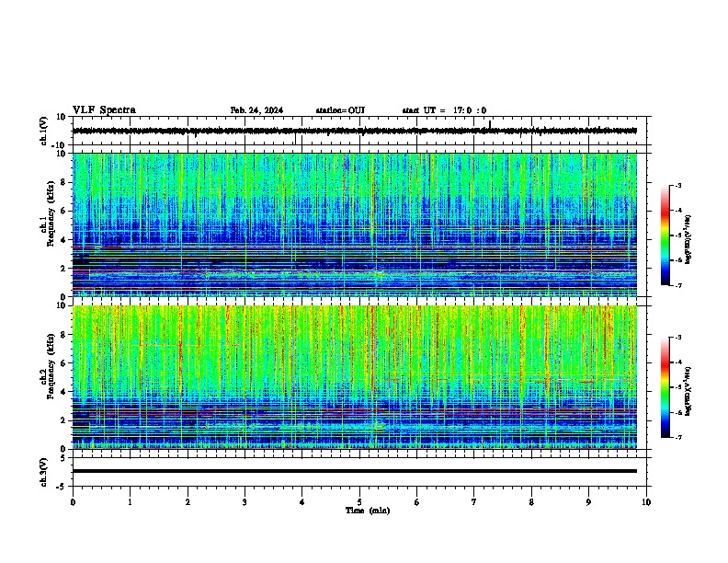The width and height of the screenshot is (728, 563).
Task: Click the ch.1 spectrogram plot area
Action: click(x=355, y=224)
